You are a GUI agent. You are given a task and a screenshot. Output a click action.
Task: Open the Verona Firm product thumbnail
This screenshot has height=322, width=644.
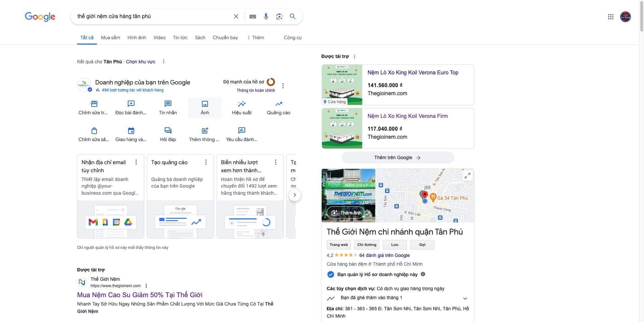tap(342, 128)
